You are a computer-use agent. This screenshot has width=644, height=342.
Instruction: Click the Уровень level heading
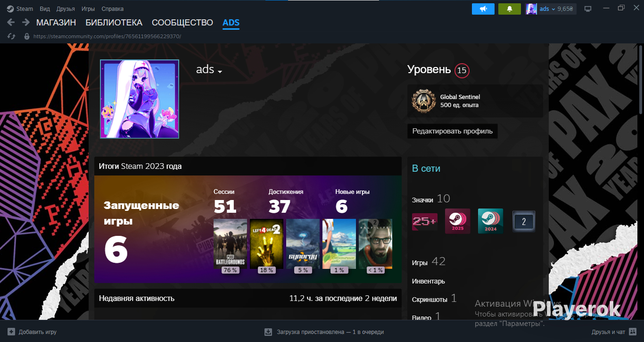point(429,70)
